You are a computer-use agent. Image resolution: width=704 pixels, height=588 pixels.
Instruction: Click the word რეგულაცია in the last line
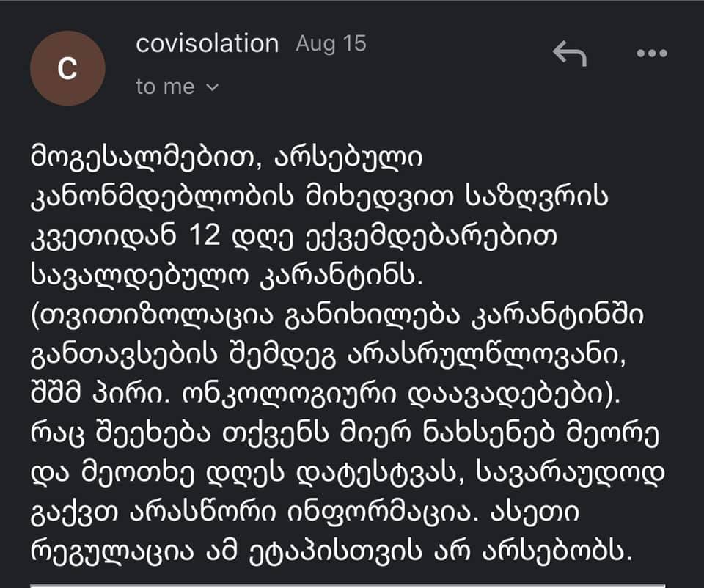(112, 552)
